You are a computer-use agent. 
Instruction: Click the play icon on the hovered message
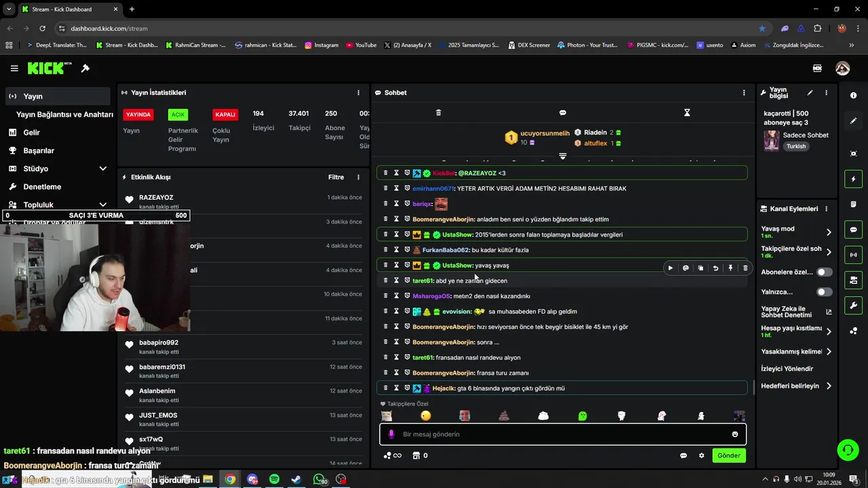[x=671, y=268]
